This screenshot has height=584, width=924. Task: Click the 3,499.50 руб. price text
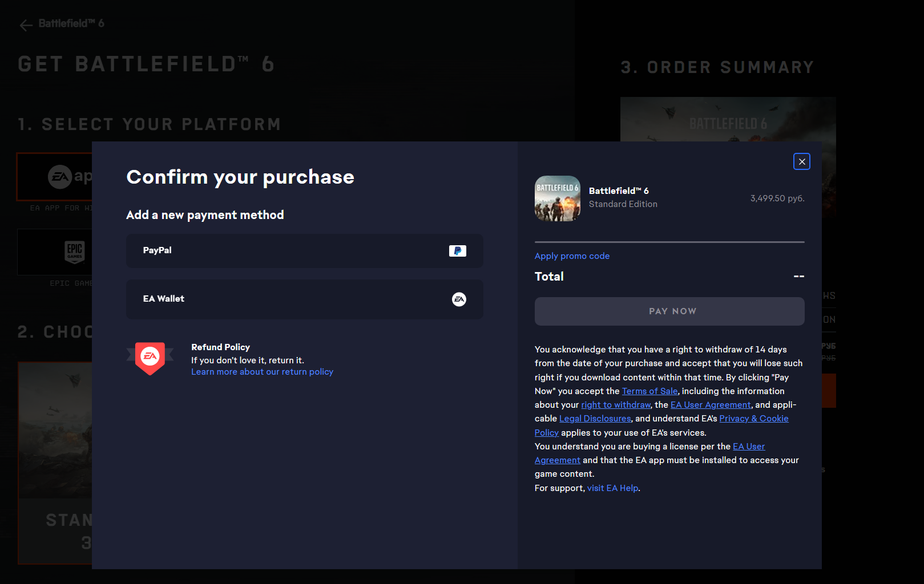coord(777,198)
